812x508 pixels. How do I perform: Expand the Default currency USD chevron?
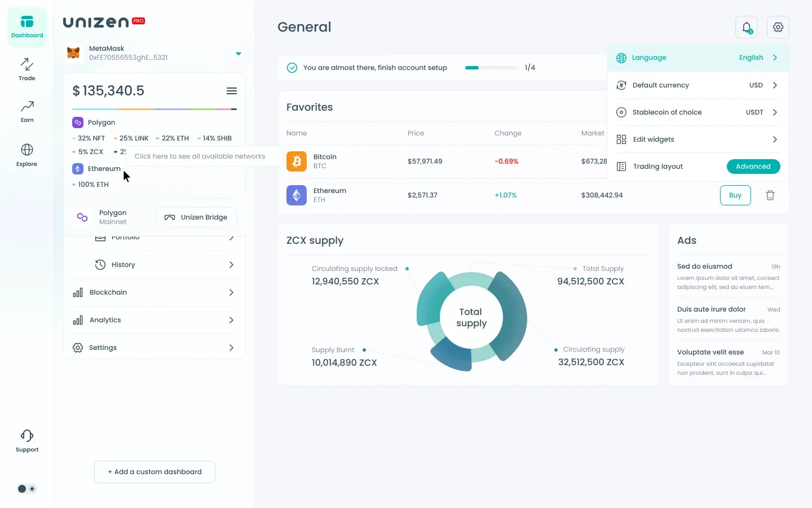[775, 85]
